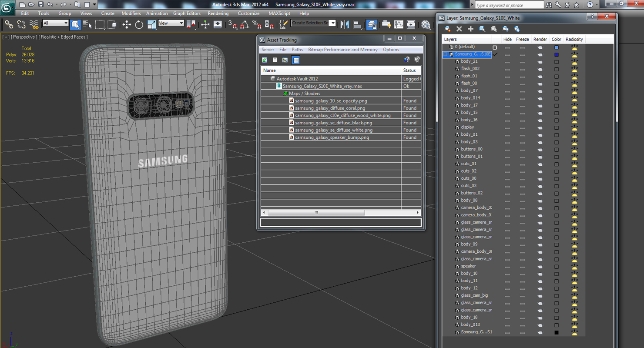644x348 pixels.
Task: Click Layer dialog help question button
Action: [x=592, y=17]
